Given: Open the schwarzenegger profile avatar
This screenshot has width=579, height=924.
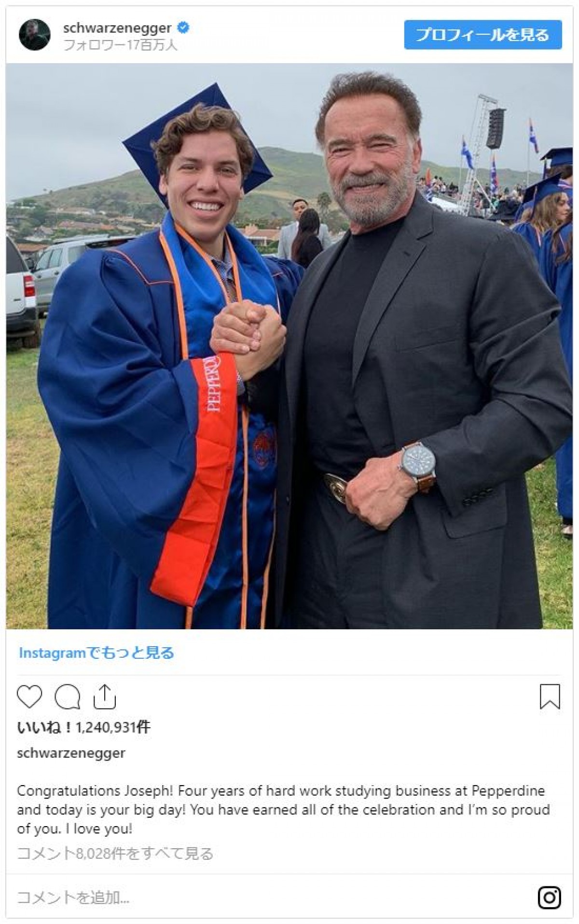Looking at the screenshot, I should click(x=35, y=35).
